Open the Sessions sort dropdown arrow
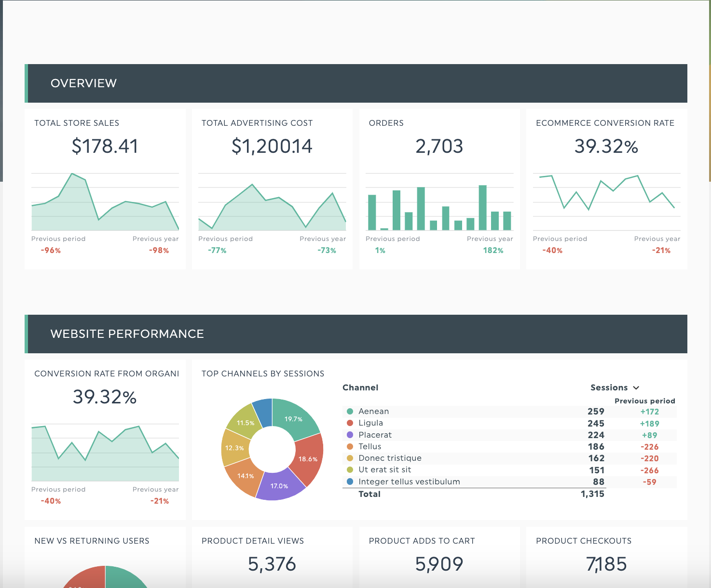The height and width of the screenshot is (588, 711). 636,388
